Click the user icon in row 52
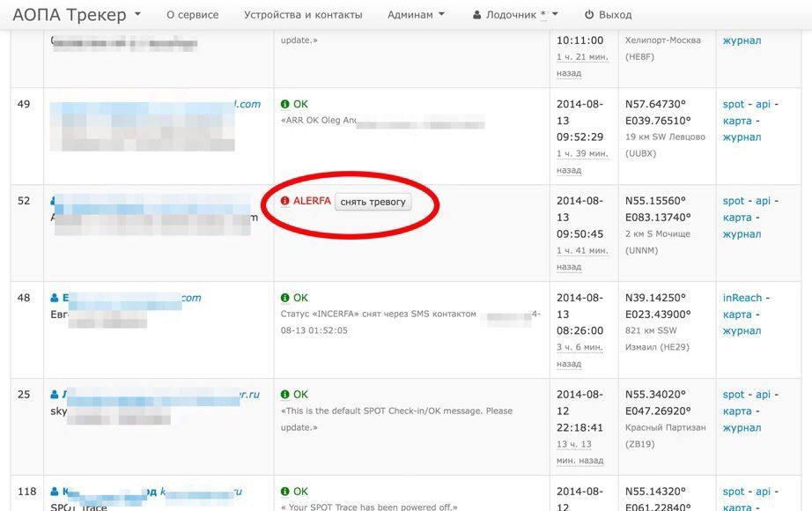812x511 pixels. (x=55, y=201)
